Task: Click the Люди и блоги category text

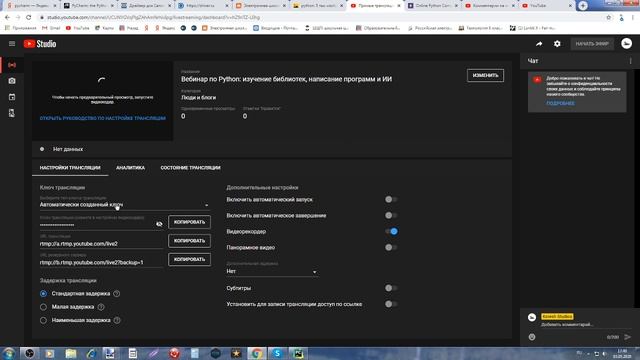Action: [198, 98]
